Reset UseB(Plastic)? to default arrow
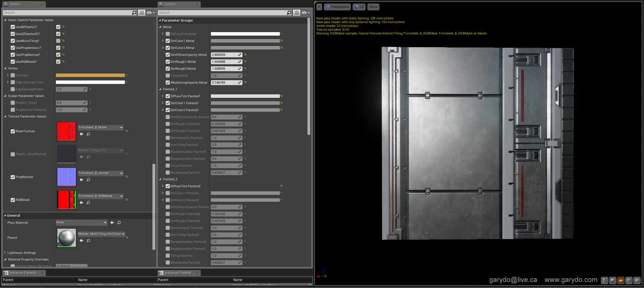This screenshot has width=644, height=288. tap(63, 27)
